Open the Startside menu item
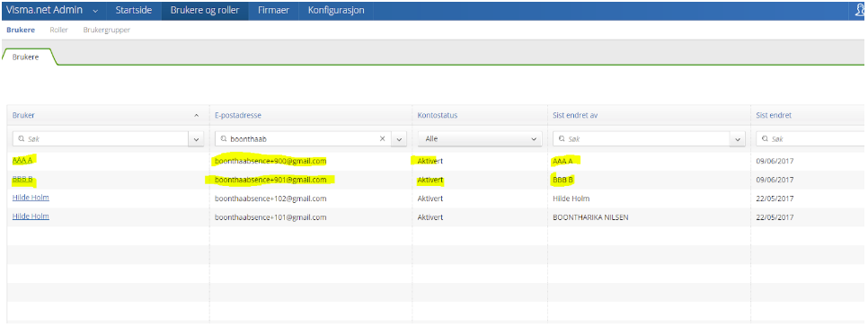This screenshot has height=327, width=868. 133,11
